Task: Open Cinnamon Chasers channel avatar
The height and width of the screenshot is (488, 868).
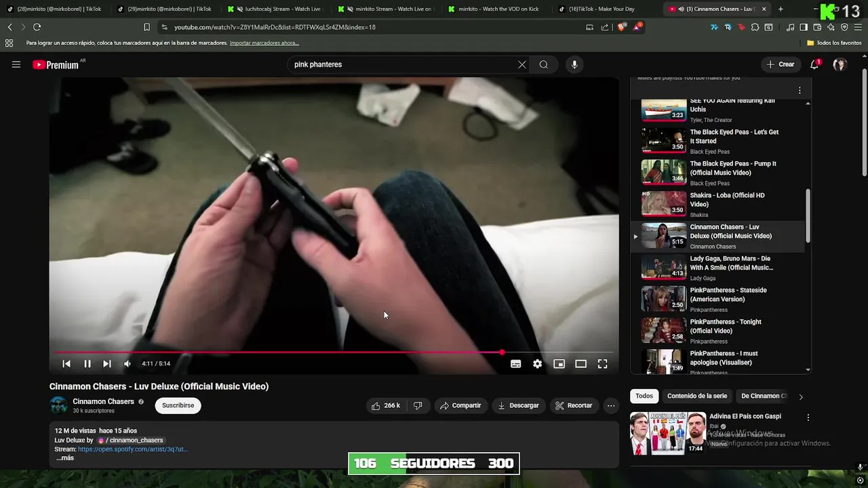Action: tap(58, 405)
